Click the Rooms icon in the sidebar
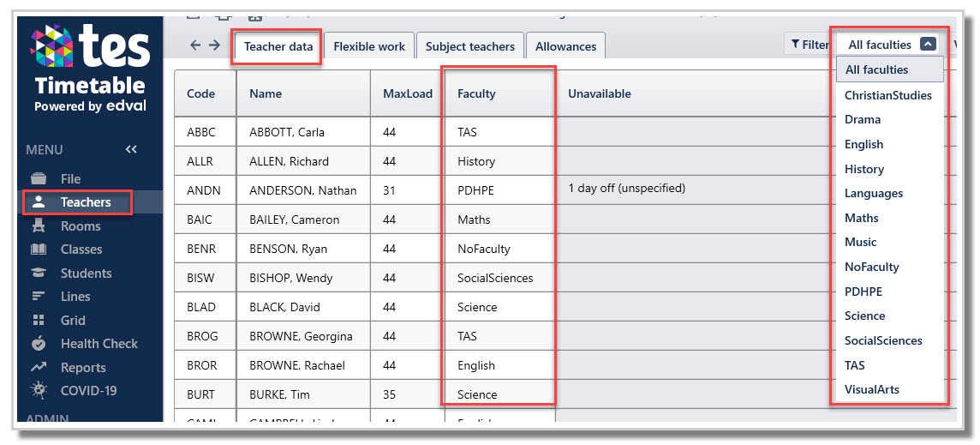Viewport: 980px width, 445px height. (39, 226)
